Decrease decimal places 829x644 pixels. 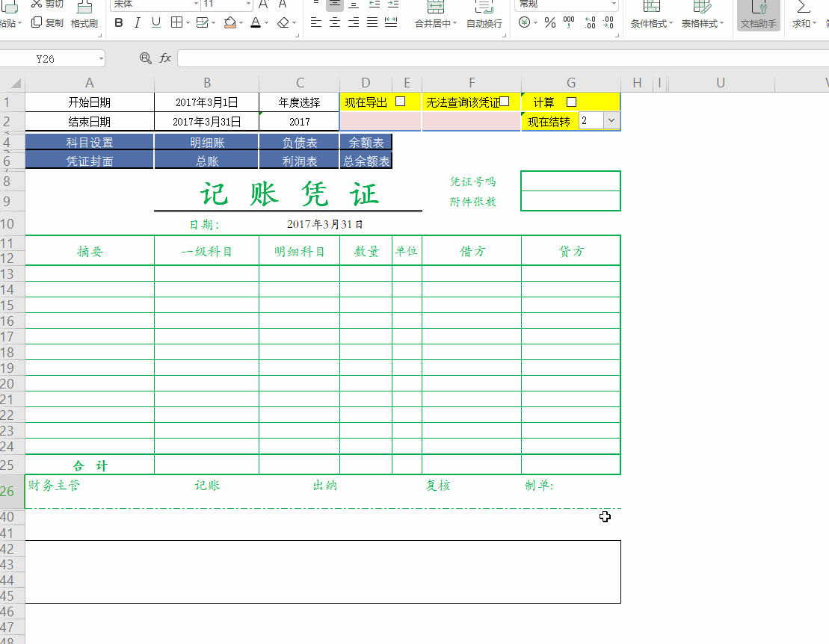point(608,22)
